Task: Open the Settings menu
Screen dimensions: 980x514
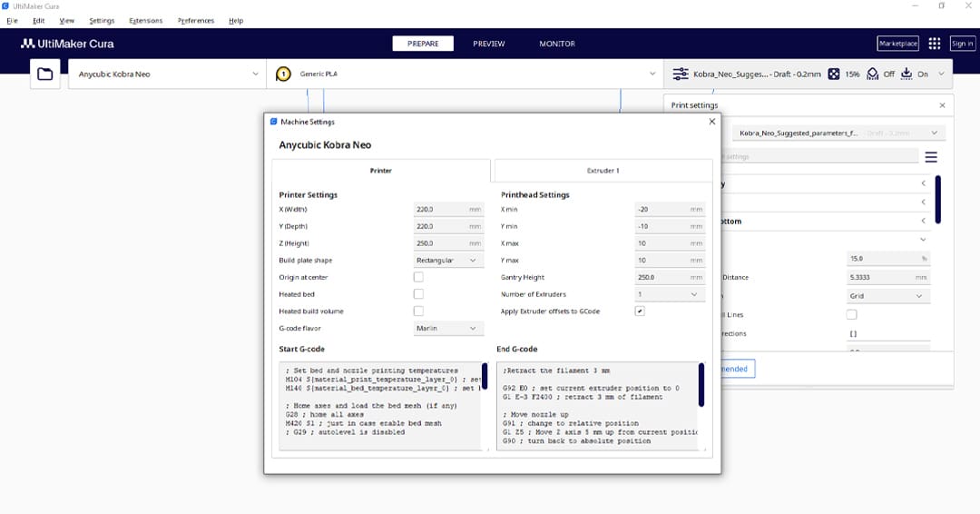Action: [102, 21]
